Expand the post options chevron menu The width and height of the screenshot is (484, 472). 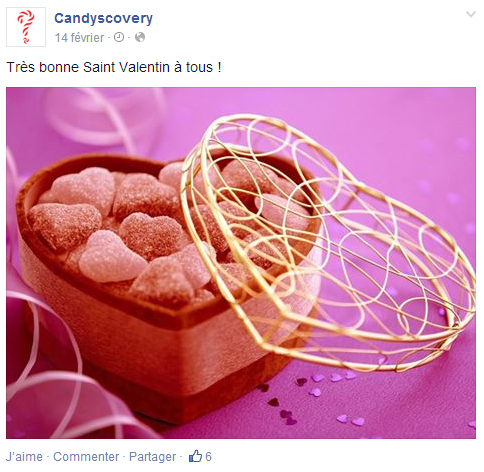[471, 14]
